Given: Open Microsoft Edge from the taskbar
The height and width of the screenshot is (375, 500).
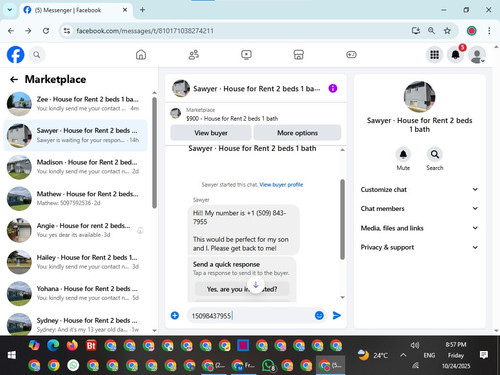Looking at the screenshot, I should click(x=53, y=345).
